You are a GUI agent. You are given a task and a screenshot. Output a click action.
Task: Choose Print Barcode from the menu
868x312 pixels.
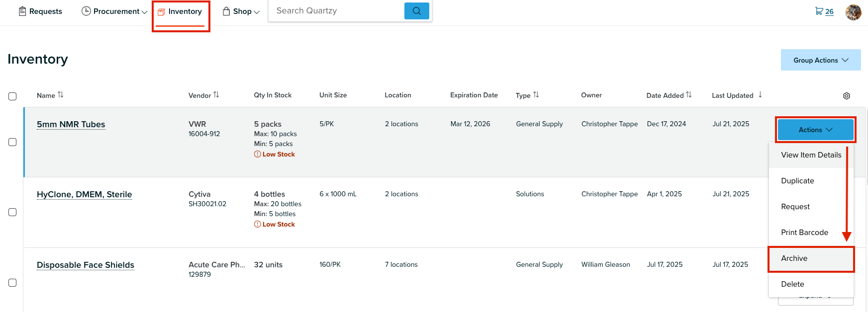coord(811,233)
